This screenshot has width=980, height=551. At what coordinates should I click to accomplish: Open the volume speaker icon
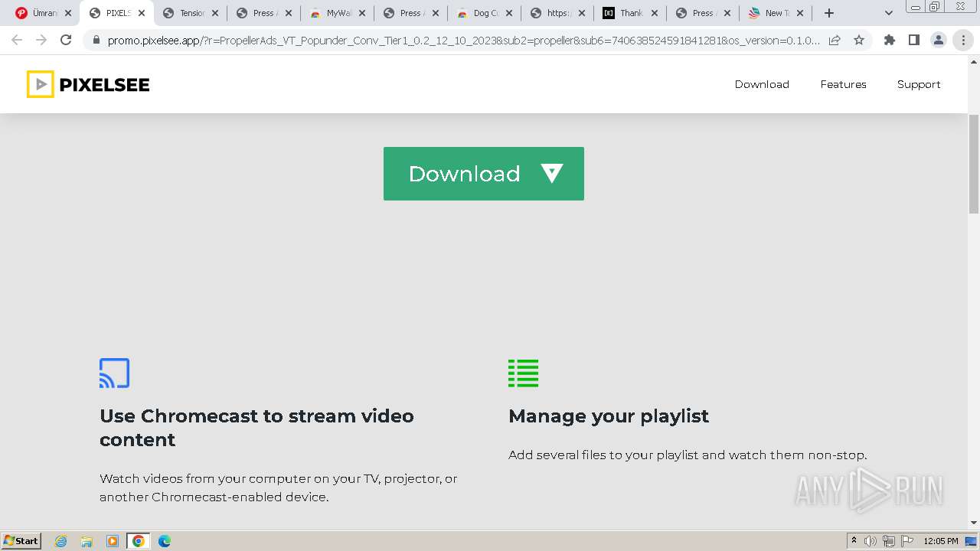click(871, 541)
